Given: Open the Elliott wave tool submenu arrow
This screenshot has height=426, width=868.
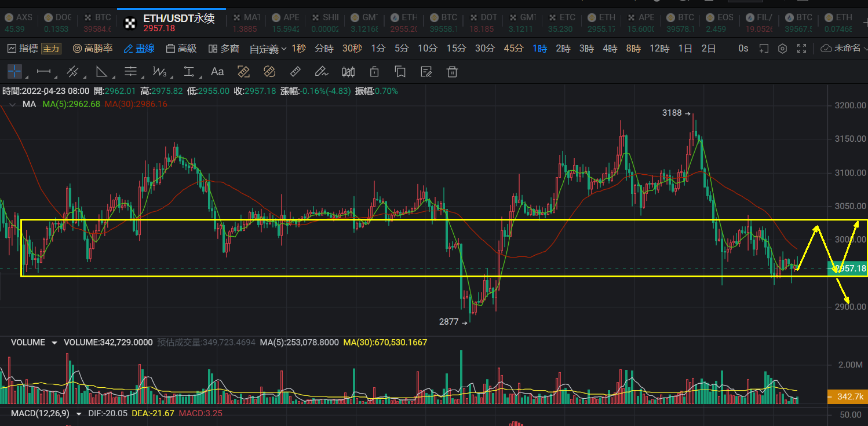Looking at the screenshot, I should pos(173,77).
